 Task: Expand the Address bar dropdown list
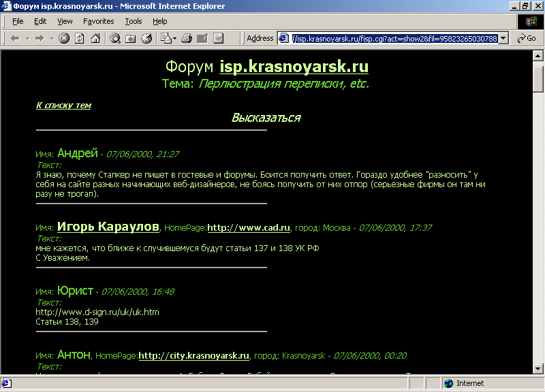503,39
